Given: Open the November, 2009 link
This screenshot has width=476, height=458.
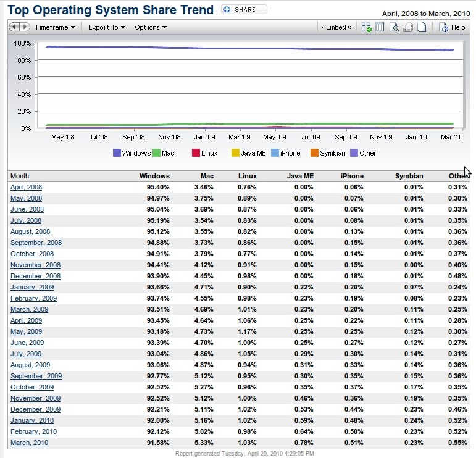Looking at the screenshot, I should tap(35, 398).
